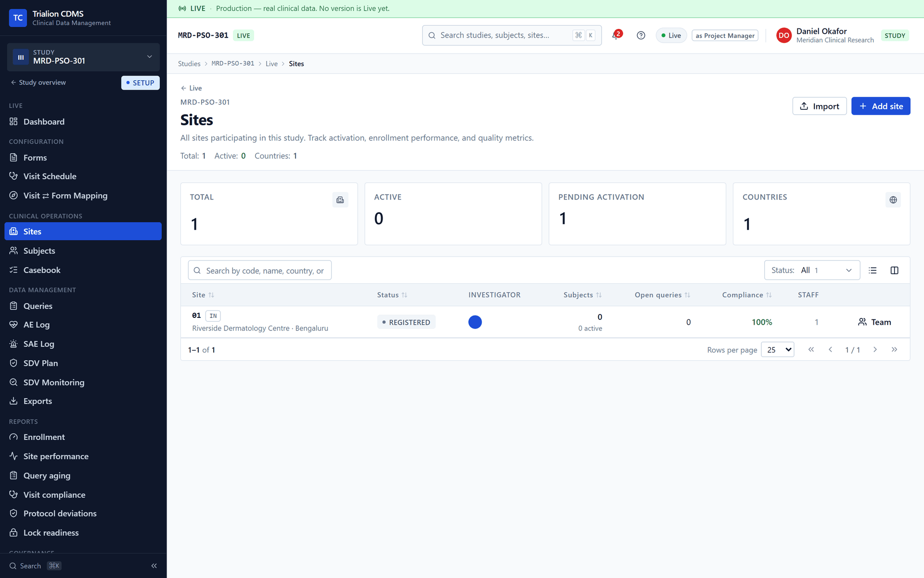Toggle the Live environment pill
This screenshot has height=578, width=924.
pos(671,35)
